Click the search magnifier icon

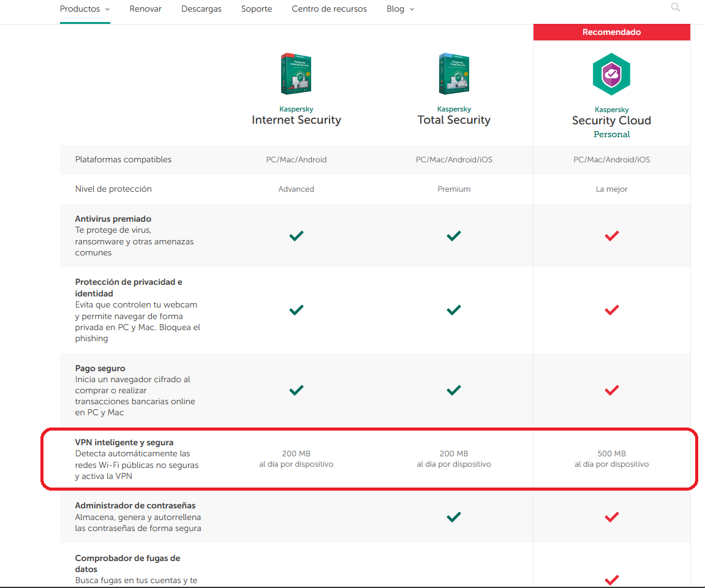[676, 7]
